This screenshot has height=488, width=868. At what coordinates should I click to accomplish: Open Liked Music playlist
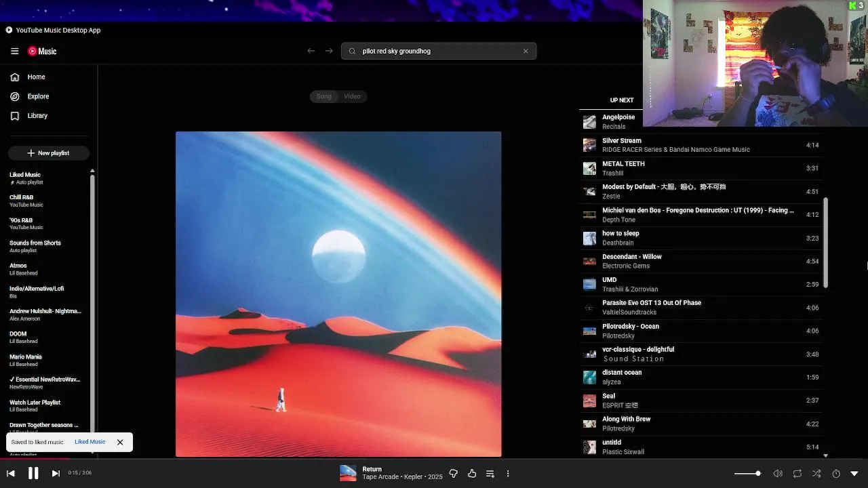pos(46,178)
